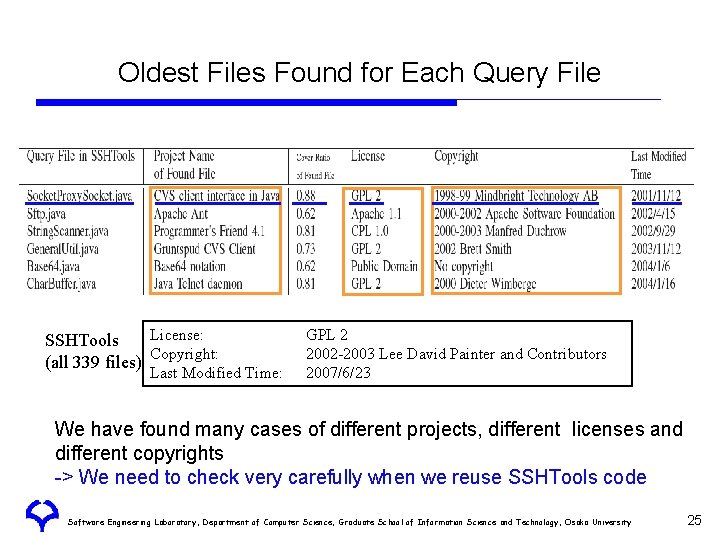The height and width of the screenshot is (540, 720).
Task: Click the 'We need to check very carefully' line
Action: tap(350, 477)
